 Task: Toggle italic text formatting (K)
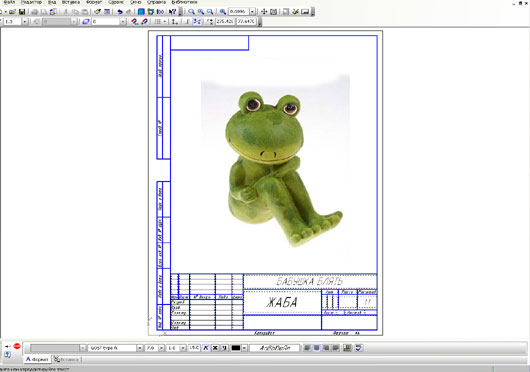pyautogui.click(x=206, y=348)
